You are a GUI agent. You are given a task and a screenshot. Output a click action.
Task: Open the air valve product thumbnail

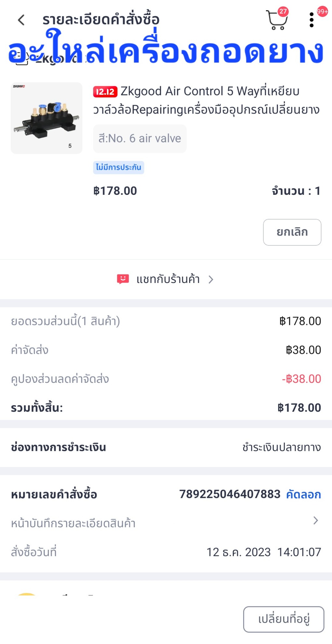click(x=47, y=118)
